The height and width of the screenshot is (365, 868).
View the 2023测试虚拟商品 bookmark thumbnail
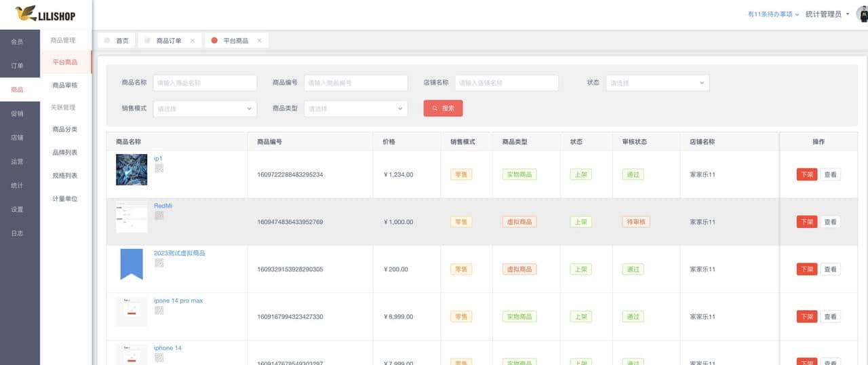point(132,265)
